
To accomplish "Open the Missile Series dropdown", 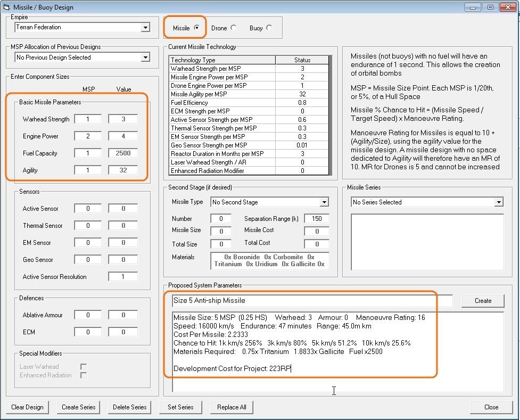I will 498,202.
